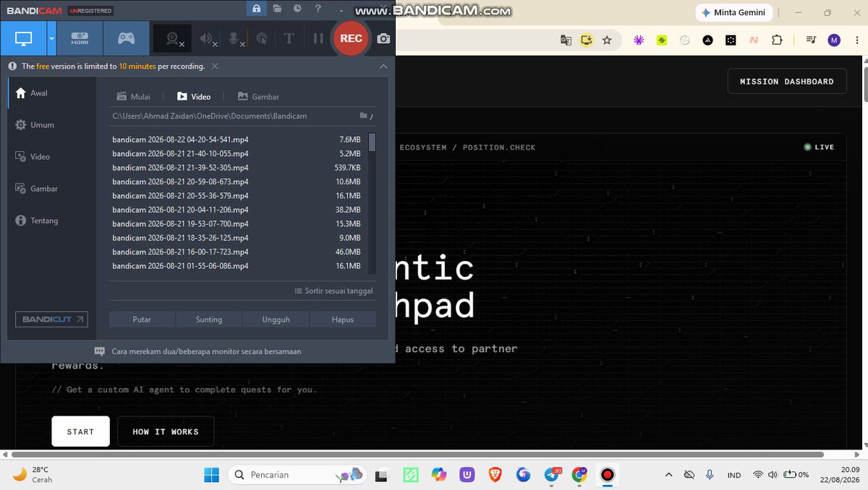The height and width of the screenshot is (490, 868).
Task: Expand the screen recording mode dropdown arrow
Action: tap(51, 38)
